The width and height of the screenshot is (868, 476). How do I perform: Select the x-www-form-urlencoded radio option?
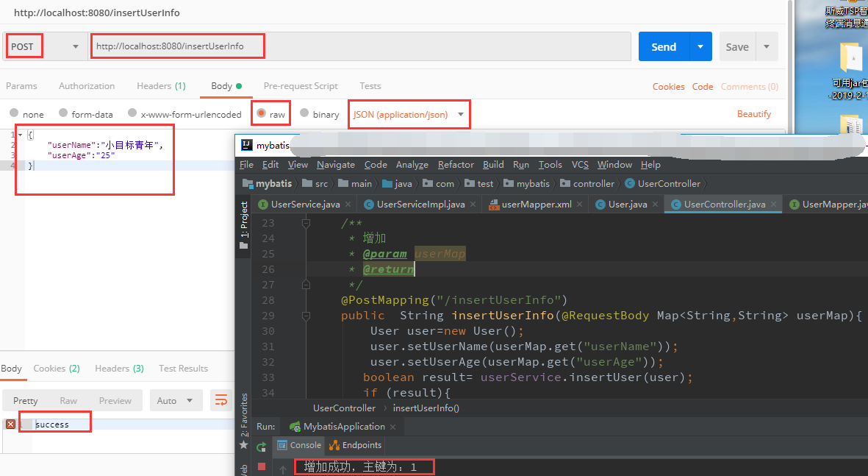[x=132, y=113]
